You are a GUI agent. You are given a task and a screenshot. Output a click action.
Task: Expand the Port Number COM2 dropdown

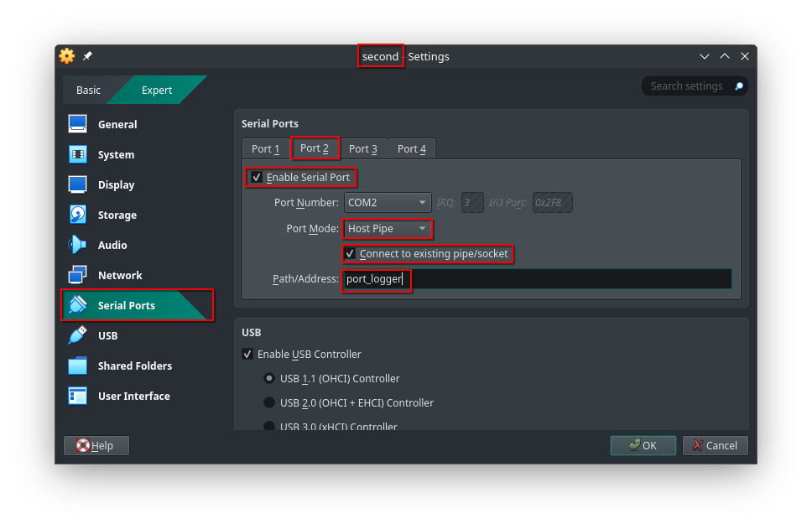388,202
